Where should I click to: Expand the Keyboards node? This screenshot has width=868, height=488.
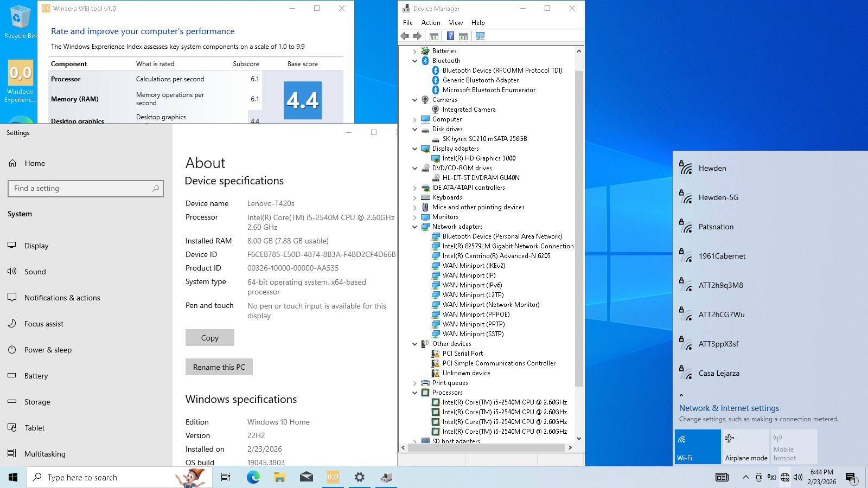click(x=415, y=197)
